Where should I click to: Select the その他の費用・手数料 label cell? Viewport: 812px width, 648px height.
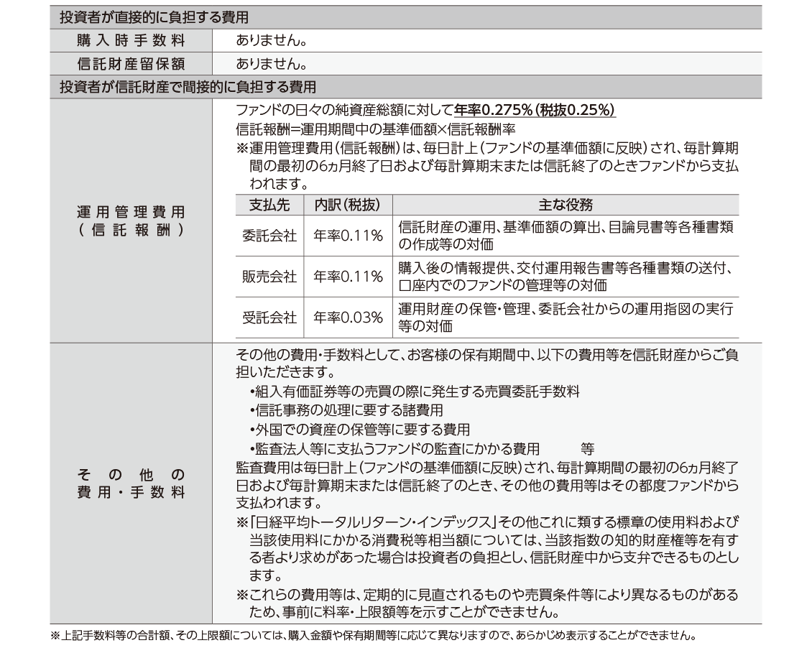coord(131,483)
